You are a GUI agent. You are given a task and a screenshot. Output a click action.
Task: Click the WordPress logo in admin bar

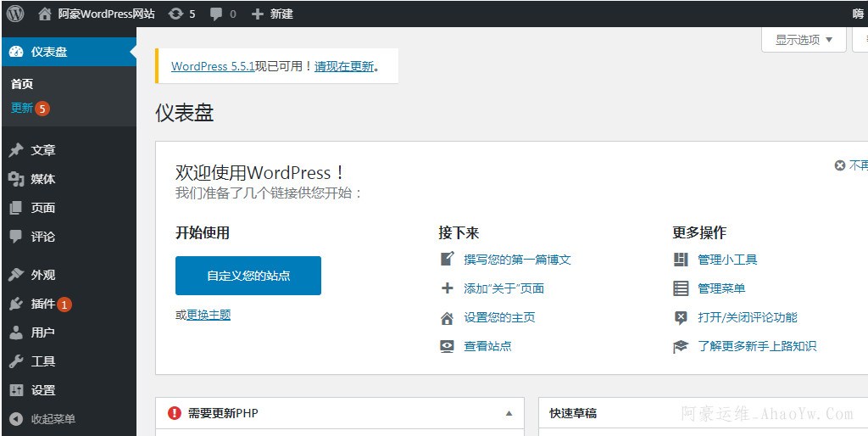[x=15, y=14]
